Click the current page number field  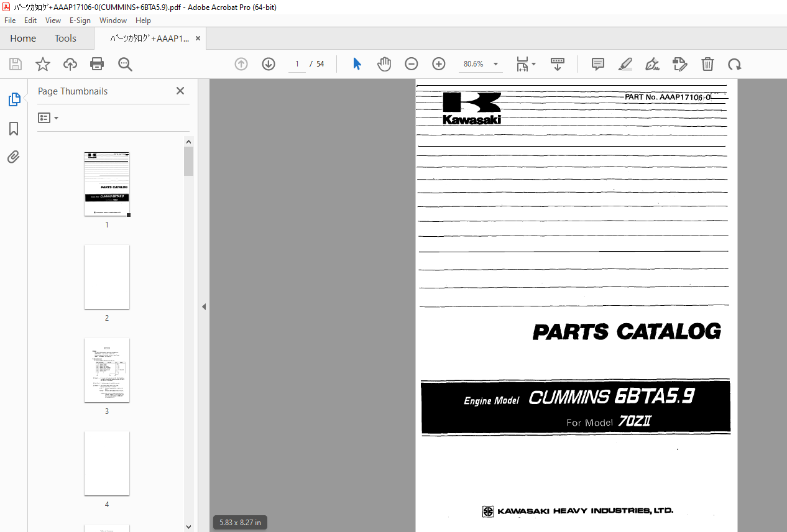297,64
